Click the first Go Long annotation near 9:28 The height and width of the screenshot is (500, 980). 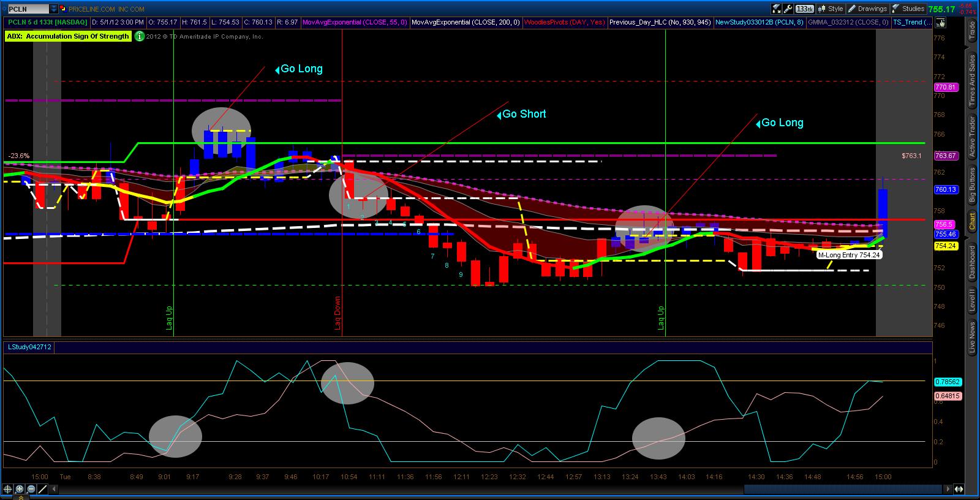[299, 69]
